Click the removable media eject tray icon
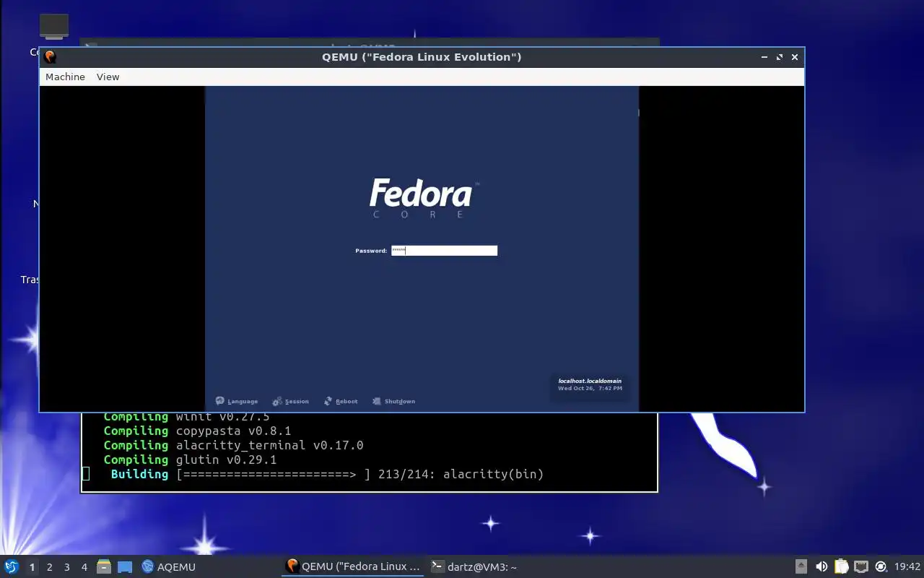The image size is (924, 578). click(801, 566)
